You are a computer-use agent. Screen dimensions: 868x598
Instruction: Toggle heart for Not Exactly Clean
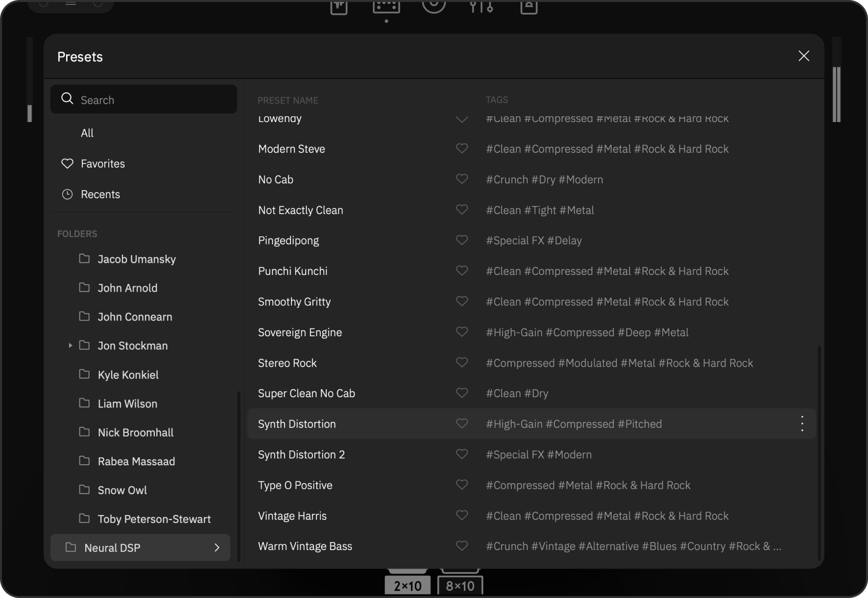461,209
